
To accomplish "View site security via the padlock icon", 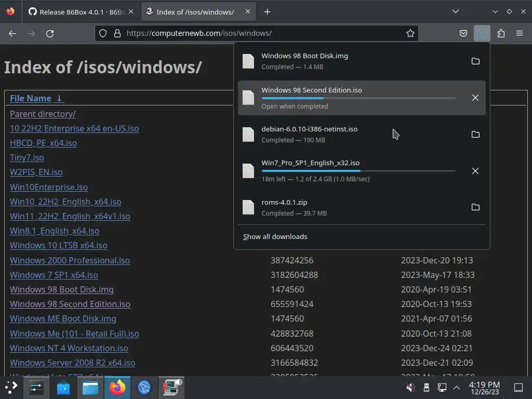I will click(x=117, y=33).
